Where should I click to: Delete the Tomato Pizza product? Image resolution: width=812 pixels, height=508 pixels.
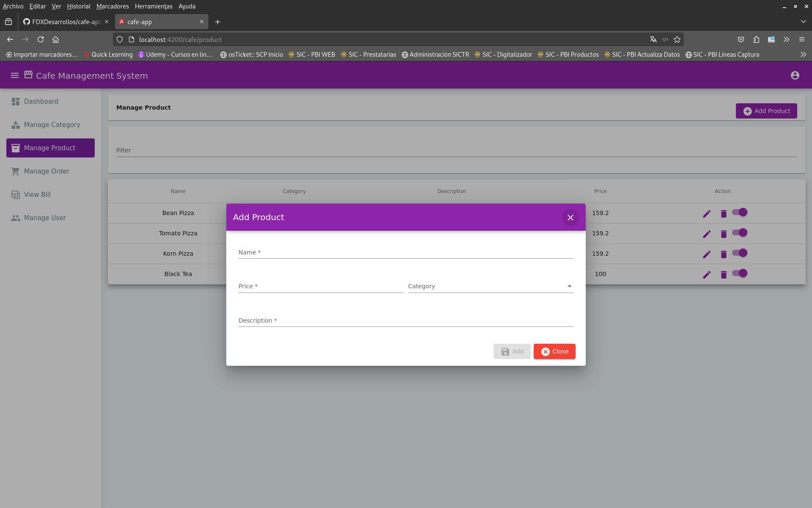(724, 234)
